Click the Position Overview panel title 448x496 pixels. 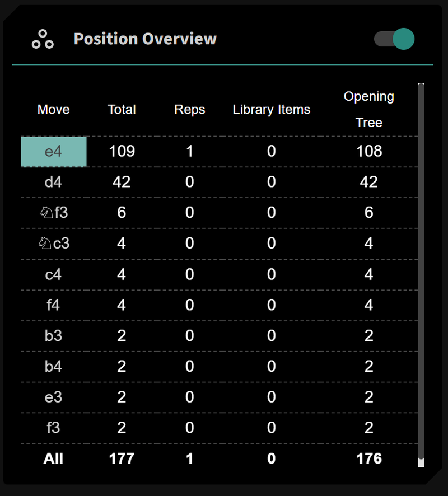(145, 39)
